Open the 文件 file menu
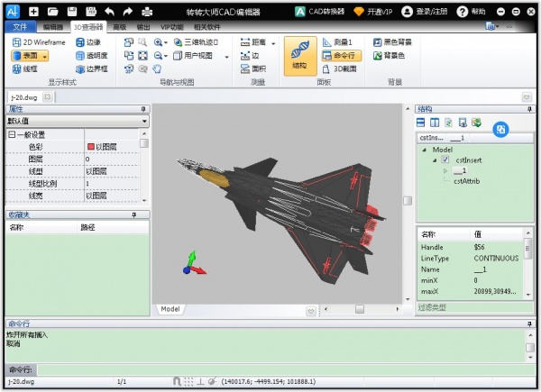 click(20, 27)
